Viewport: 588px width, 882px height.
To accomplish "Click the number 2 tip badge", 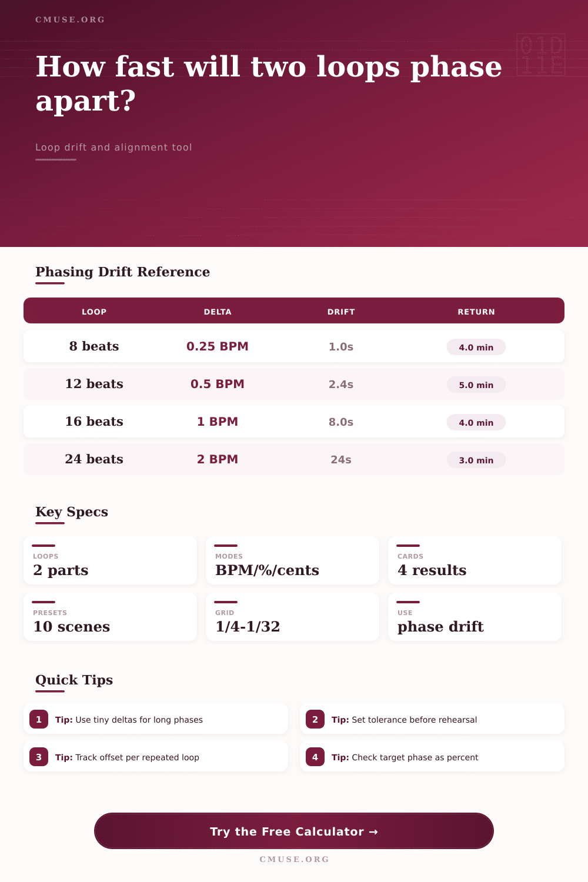I will tap(315, 719).
